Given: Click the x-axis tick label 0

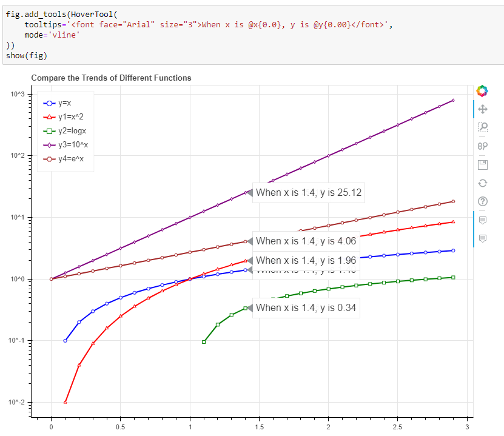Looking at the screenshot, I should click(51, 427).
